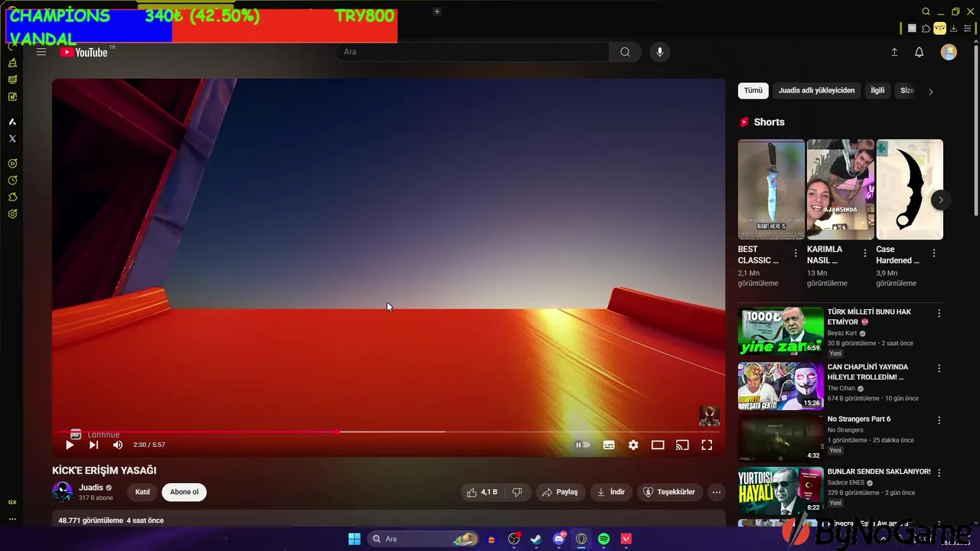Open the Case Hardened short thumbnail

(x=910, y=190)
